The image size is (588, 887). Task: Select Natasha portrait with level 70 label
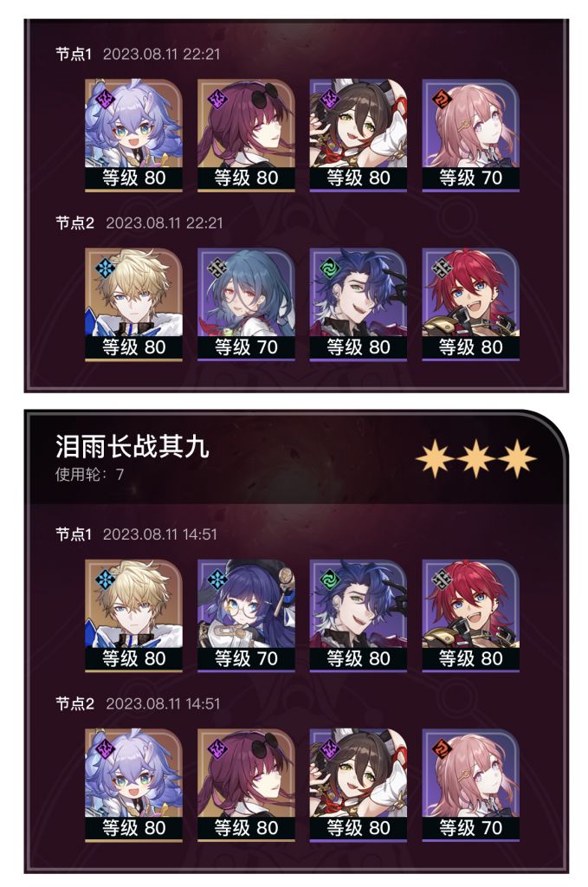tap(246, 304)
